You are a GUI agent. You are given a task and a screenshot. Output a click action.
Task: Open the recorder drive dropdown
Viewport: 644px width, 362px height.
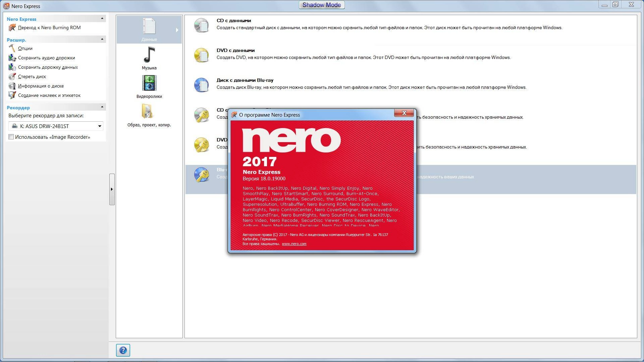(x=100, y=126)
